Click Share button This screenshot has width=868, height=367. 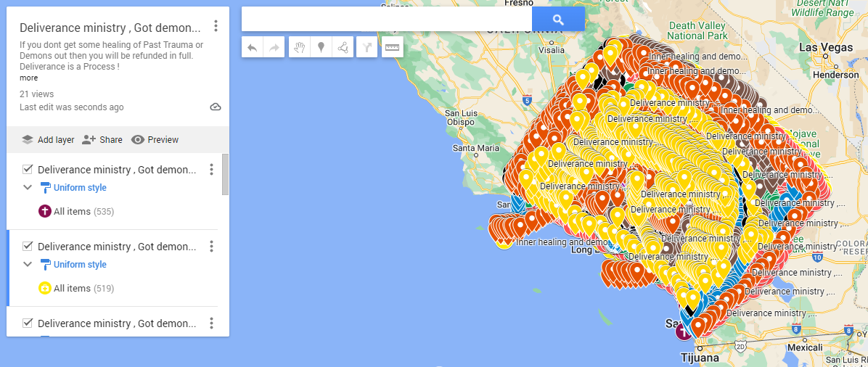[x=102, y=139]
